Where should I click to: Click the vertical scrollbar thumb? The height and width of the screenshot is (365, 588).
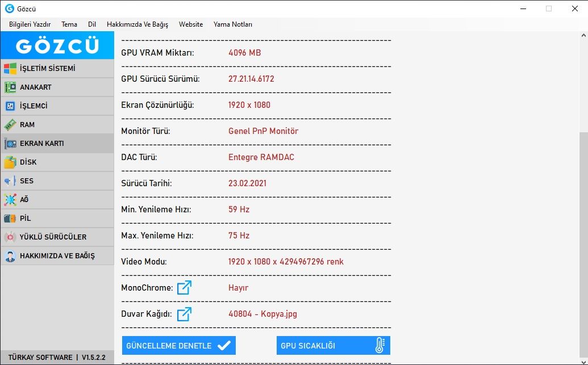[583, 245]
